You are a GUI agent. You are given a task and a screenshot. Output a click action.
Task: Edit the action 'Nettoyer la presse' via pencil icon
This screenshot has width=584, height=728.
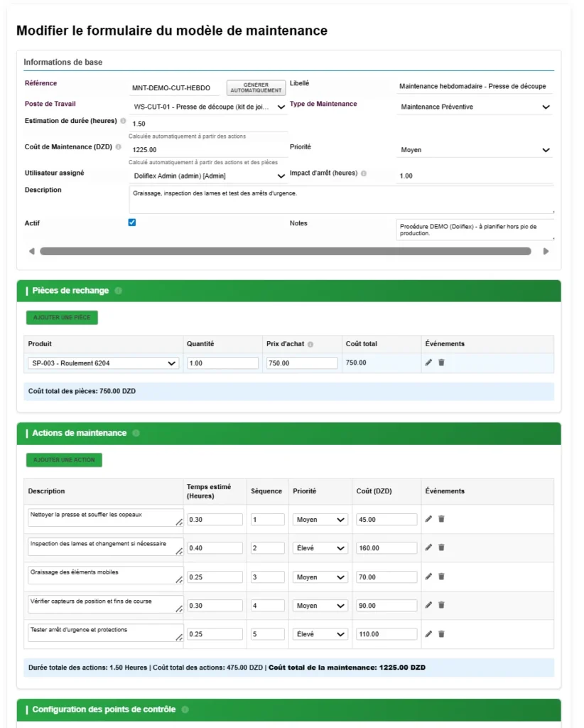point(428,519)
